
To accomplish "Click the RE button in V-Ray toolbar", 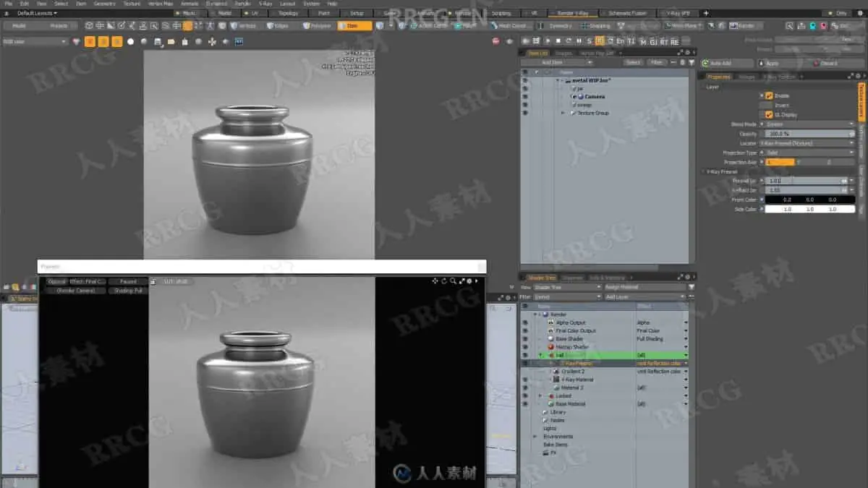I will [674, 41].
